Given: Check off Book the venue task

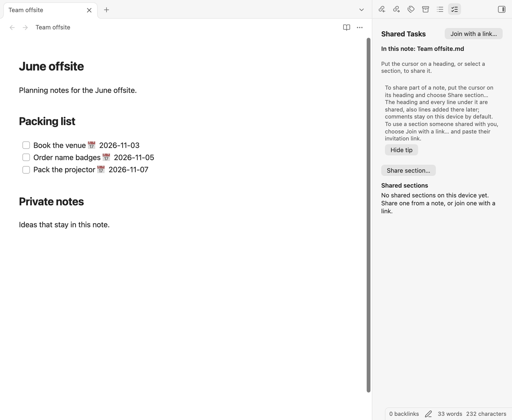Looking at the screenshot, I should [26, 145].
